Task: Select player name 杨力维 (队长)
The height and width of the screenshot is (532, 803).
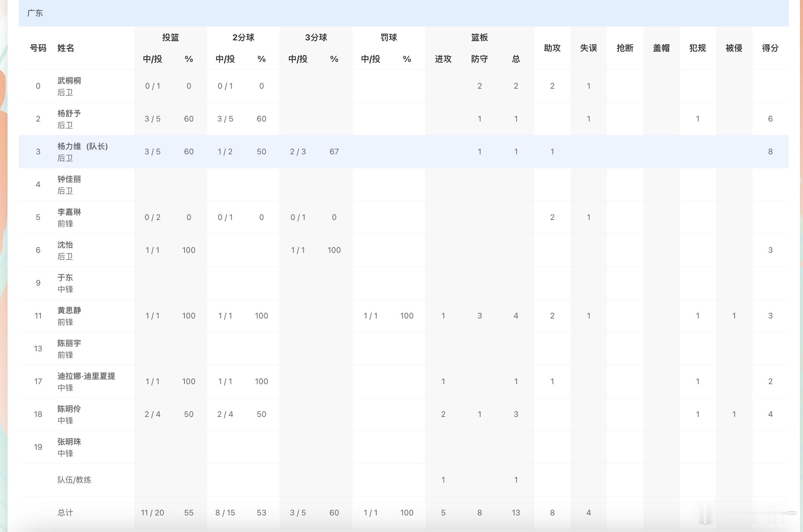Action: [x=83, y=146]
